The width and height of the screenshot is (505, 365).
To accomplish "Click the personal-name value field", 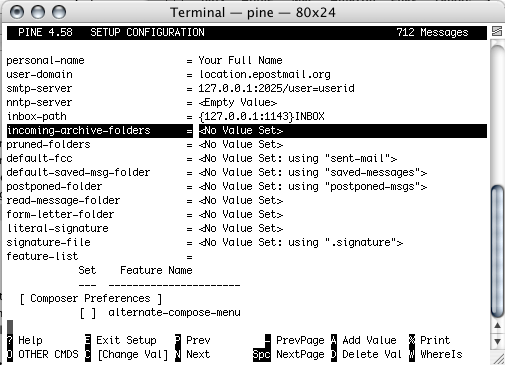I will (x=240, y=61).
